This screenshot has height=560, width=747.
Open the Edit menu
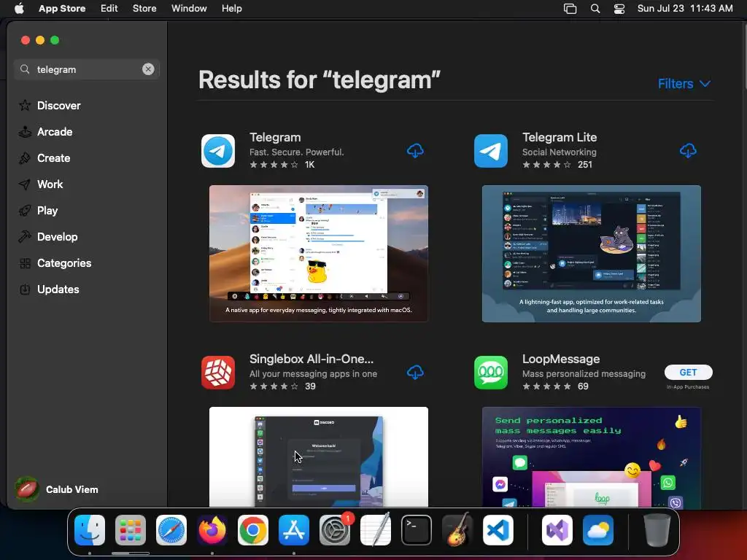click(109, 8)
